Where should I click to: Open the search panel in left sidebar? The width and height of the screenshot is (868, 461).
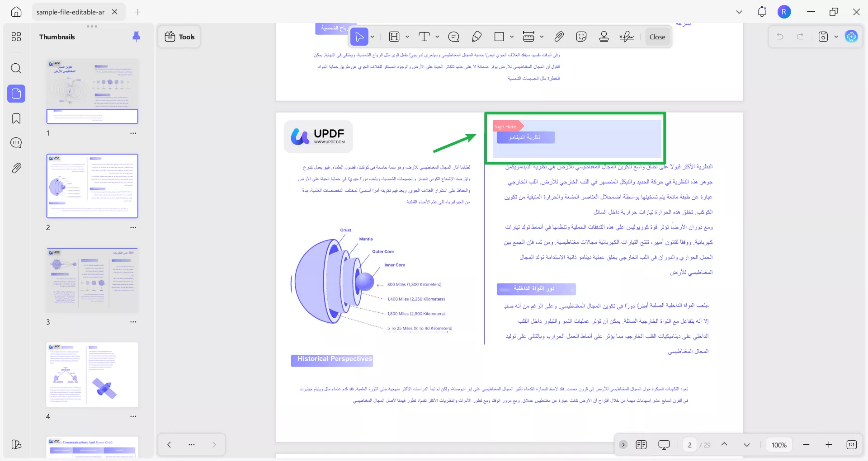(16, 68)
